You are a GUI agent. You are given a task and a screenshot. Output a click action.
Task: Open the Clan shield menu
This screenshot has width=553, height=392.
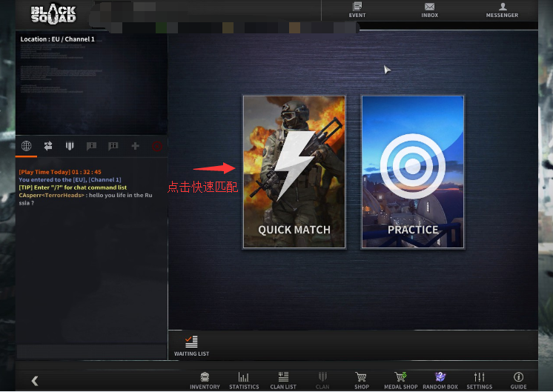tap(322, 381)
